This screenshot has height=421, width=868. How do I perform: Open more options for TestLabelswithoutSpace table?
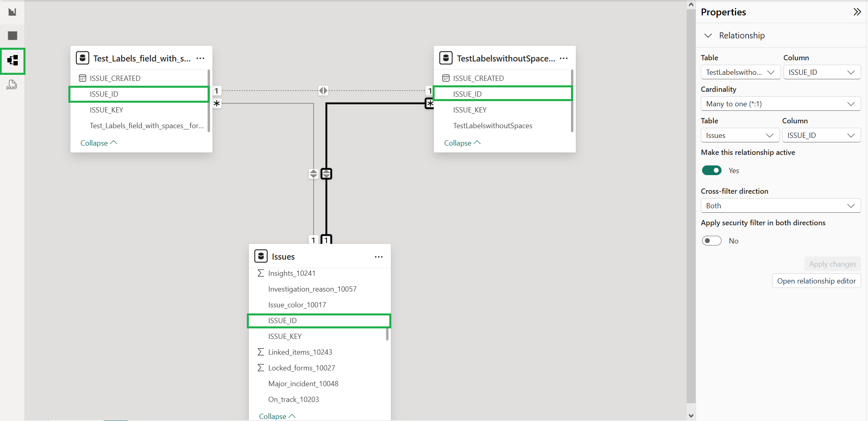(x=564, y=58)
